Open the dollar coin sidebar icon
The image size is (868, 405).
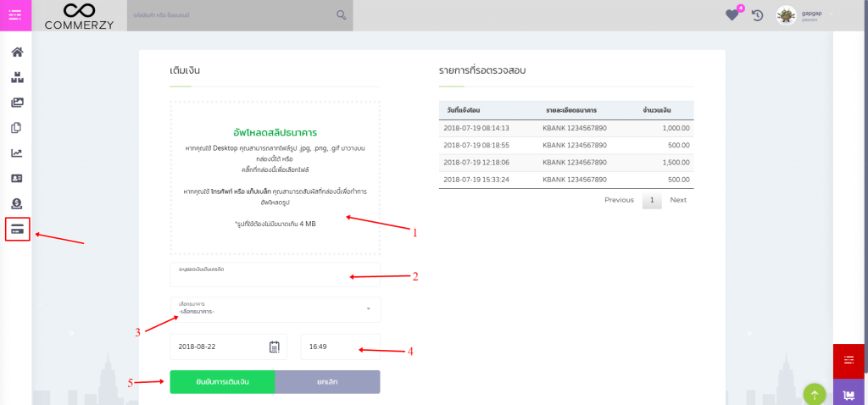point(17,203)
